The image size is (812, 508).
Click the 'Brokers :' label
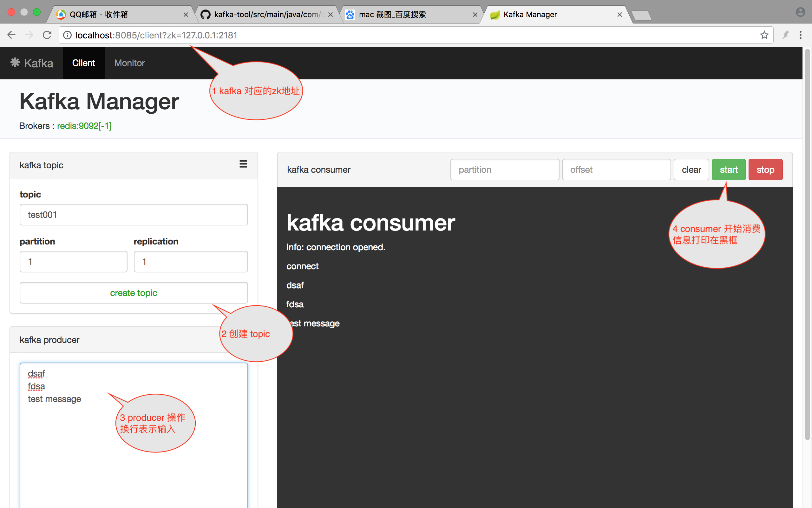(x=37, y=126)
